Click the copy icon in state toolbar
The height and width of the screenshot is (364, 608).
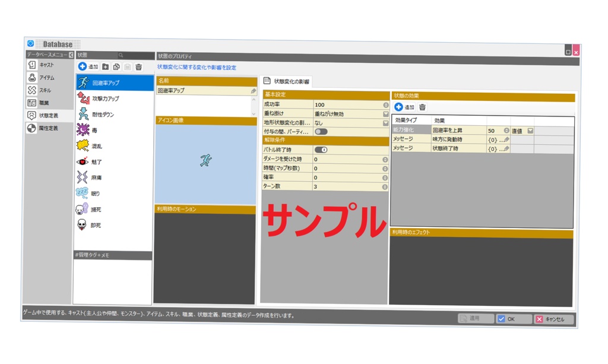point(116,67)
